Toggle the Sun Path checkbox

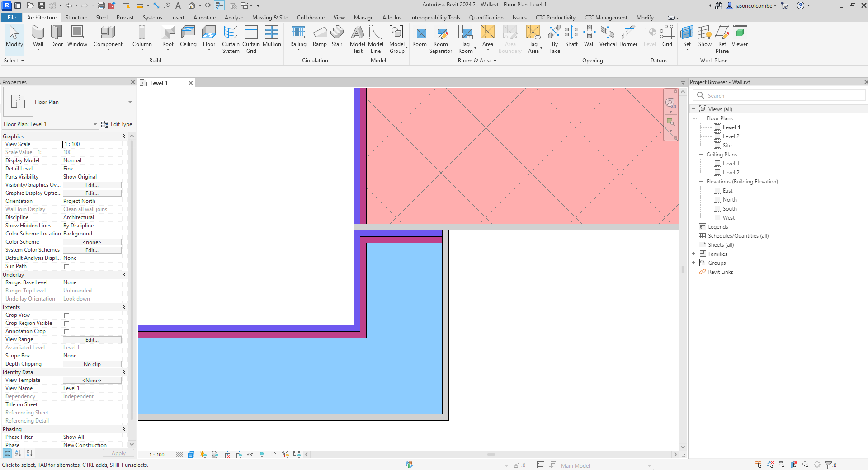[67, 267]
